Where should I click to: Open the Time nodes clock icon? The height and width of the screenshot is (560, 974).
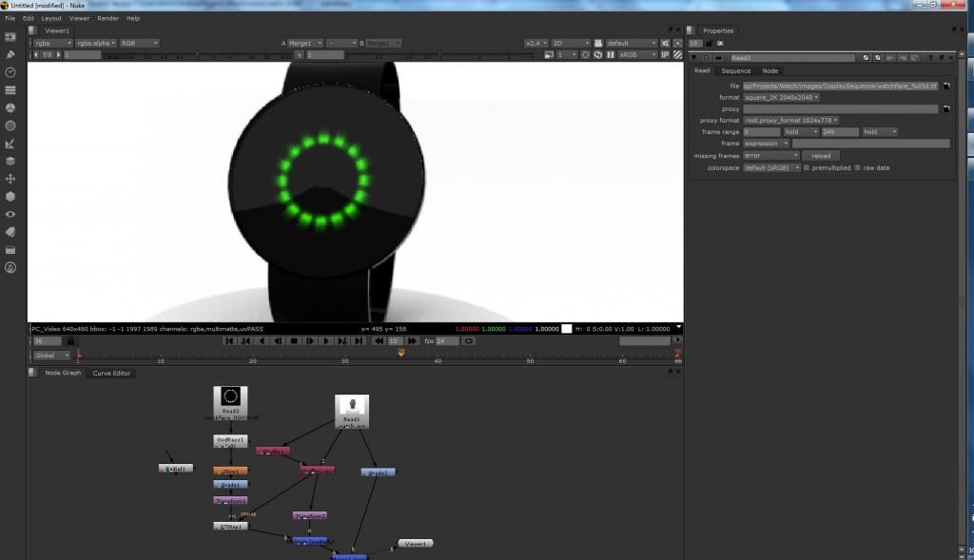[x=10, y=72]
